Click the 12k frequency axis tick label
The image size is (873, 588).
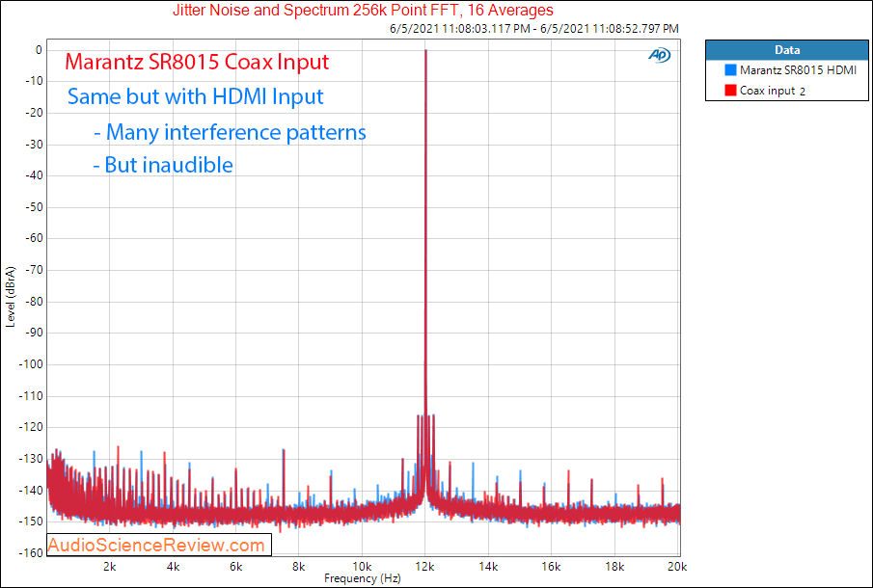point(425,566)
